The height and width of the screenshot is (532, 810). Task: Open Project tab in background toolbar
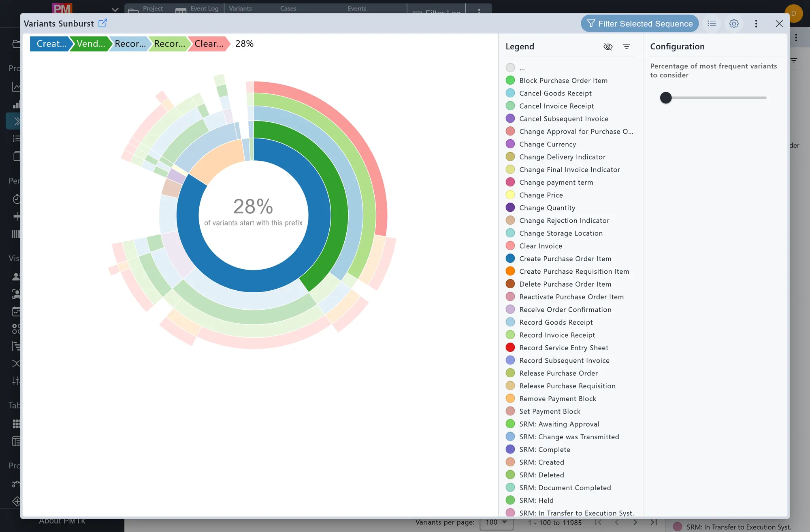click(146, 9)
